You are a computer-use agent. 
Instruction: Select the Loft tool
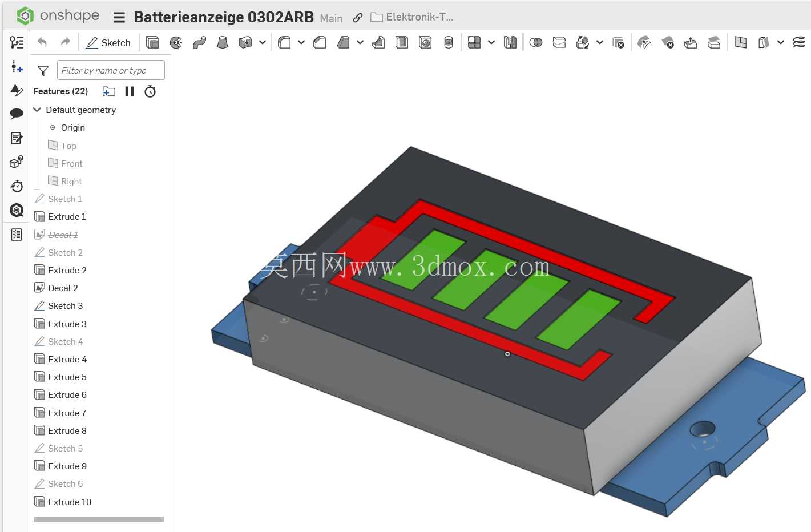tap(223, 42)
